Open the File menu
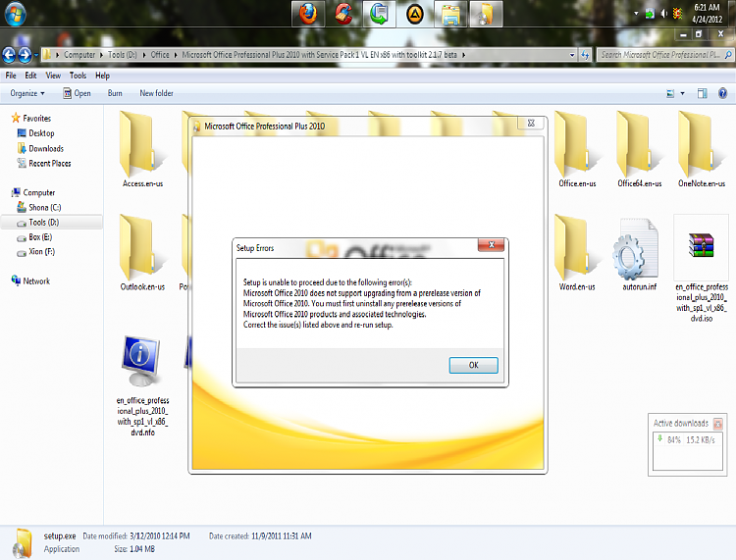The image size is (736, 560). [11, 76]
